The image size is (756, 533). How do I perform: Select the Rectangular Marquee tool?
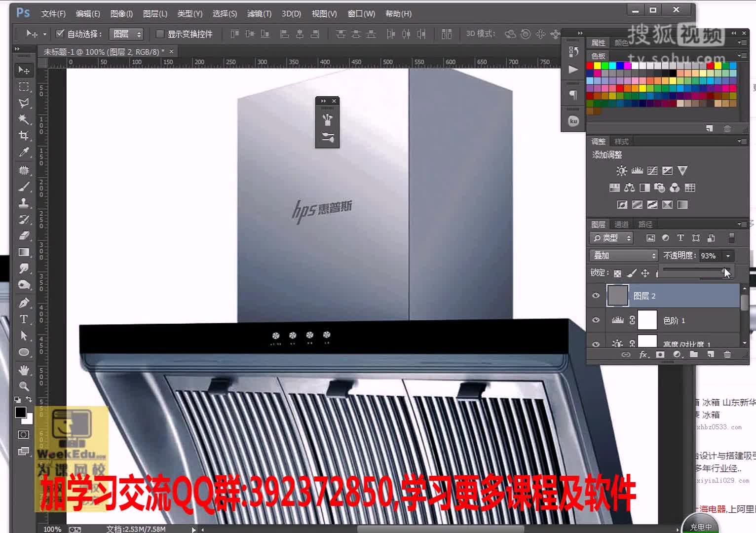(24, 87)
